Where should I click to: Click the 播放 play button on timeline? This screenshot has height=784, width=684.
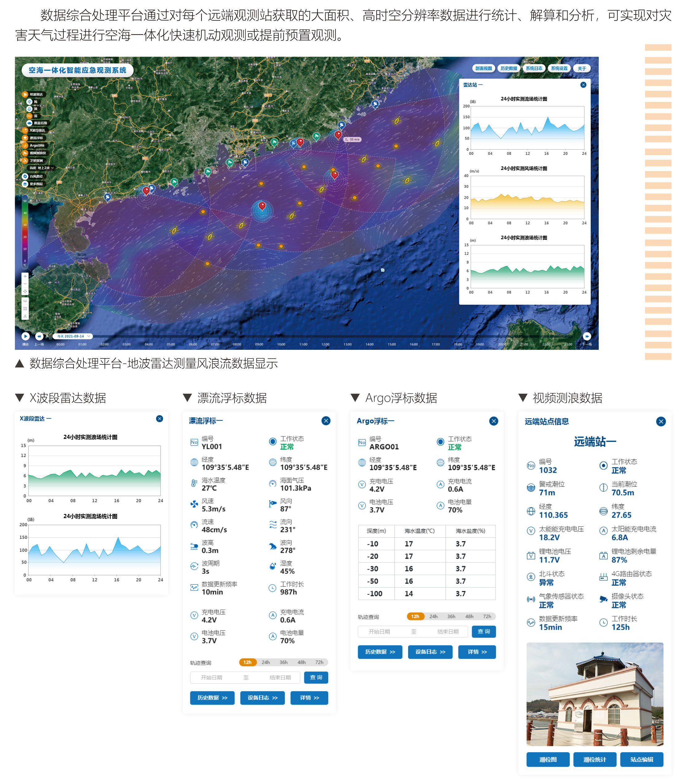pyautogui.click(x=26, y=336)
